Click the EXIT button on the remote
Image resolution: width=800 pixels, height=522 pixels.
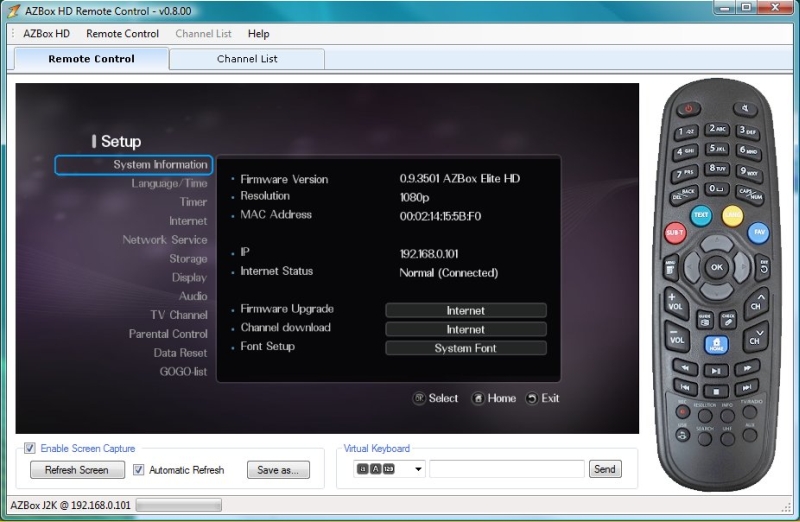763,266
